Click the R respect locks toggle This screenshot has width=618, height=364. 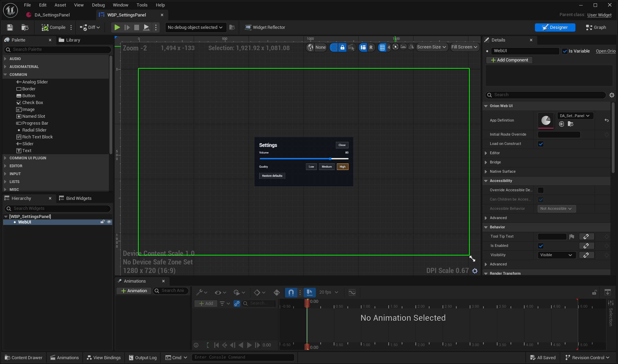[x=371, y=47]
